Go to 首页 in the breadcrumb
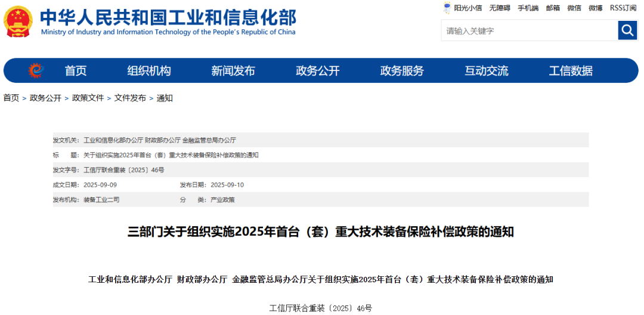 click(x=11, y=98)
